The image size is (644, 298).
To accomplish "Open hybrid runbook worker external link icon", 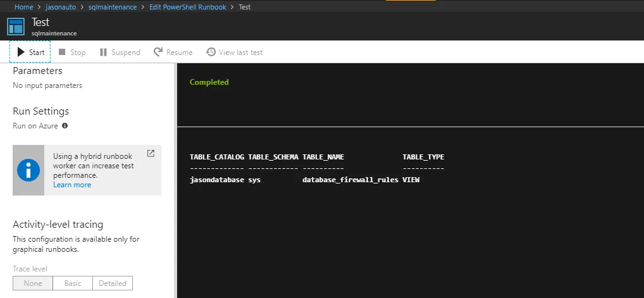I will (151, 153).
